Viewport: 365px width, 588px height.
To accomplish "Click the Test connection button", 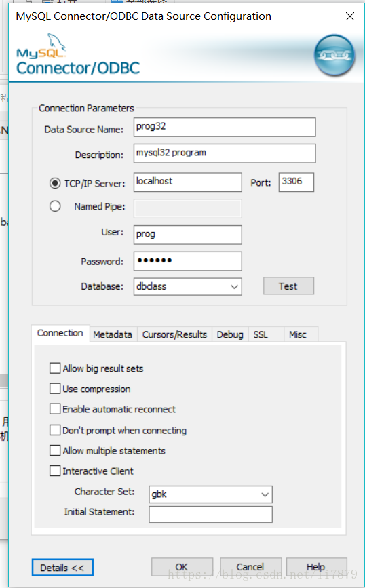I will tap(288, 286).
